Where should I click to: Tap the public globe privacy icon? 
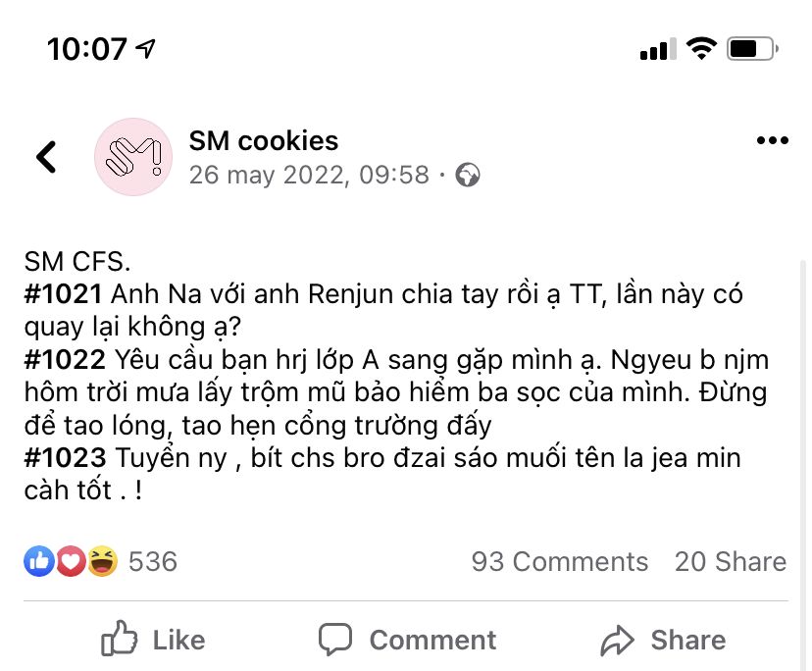[469, 176]
